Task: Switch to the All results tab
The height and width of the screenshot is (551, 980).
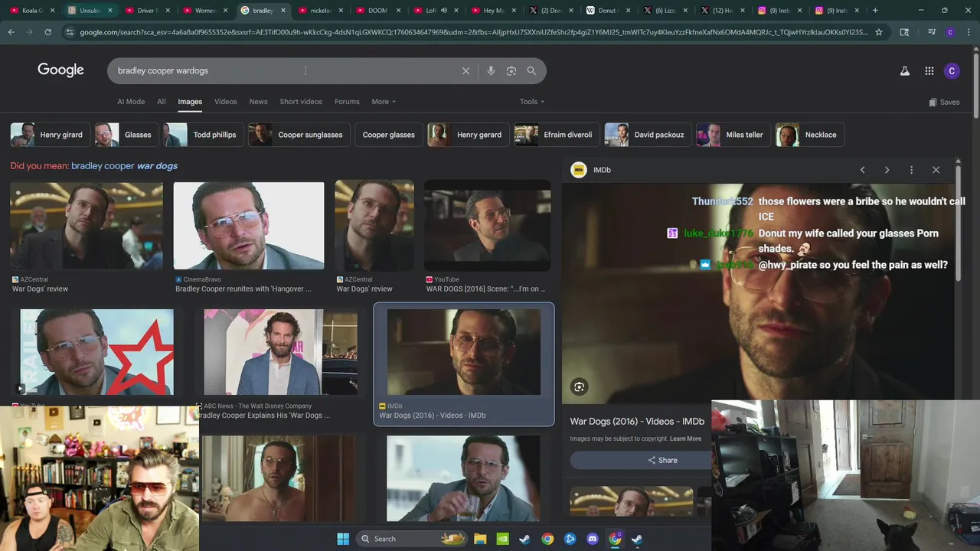Action: pos(161,102)
